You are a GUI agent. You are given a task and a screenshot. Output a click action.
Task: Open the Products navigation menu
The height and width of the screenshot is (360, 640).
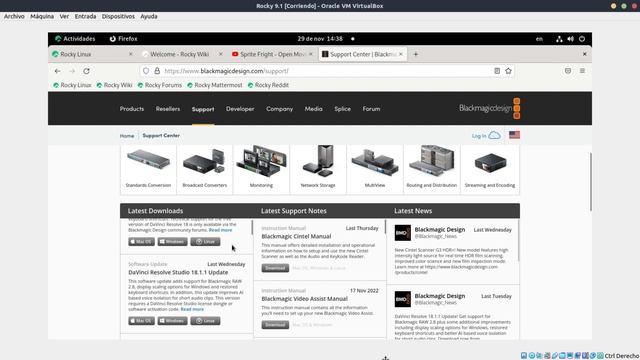point(132,109)
